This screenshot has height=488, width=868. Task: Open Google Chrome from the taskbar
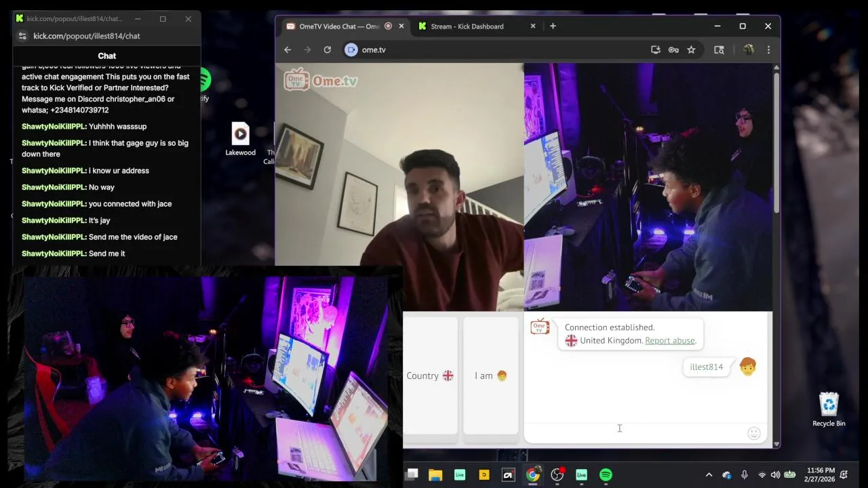533,475
